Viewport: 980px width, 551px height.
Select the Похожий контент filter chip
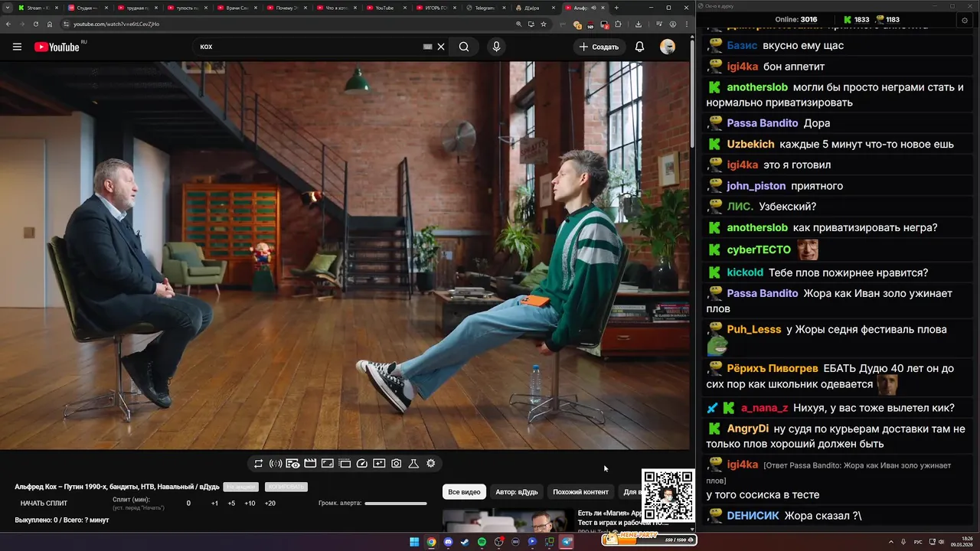580,492
